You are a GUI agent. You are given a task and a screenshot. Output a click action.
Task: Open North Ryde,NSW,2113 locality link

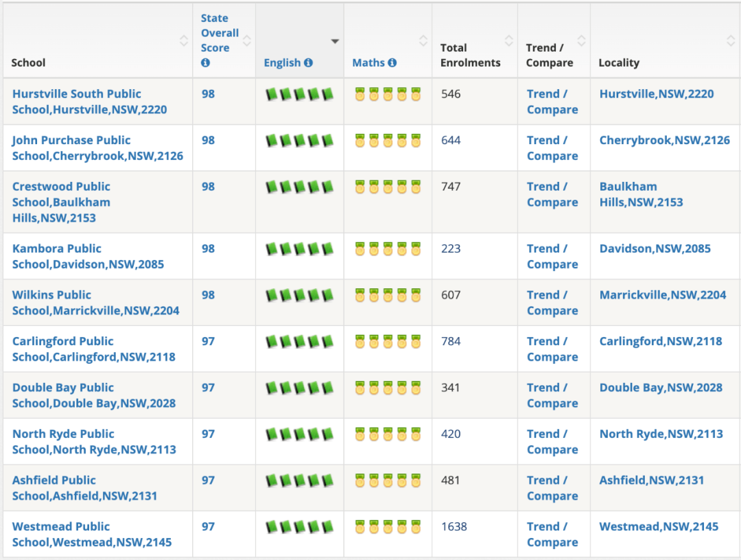tap(661, 434)
